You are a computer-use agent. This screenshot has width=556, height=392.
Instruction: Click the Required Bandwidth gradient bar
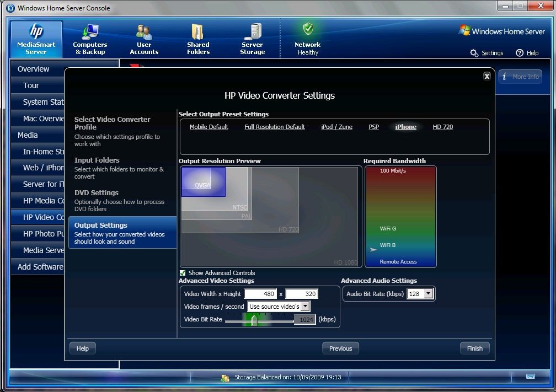[x=400, y=217]
